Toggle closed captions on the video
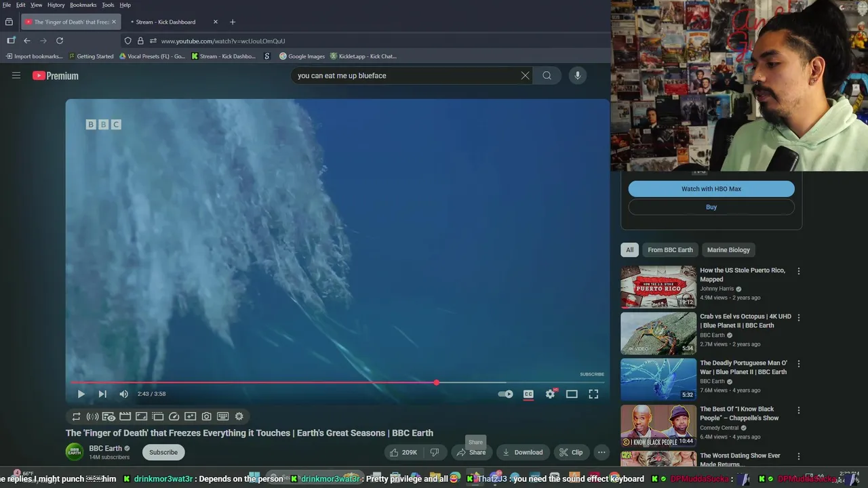The height and width of the screenshot is (488, 868). (528, 394)
